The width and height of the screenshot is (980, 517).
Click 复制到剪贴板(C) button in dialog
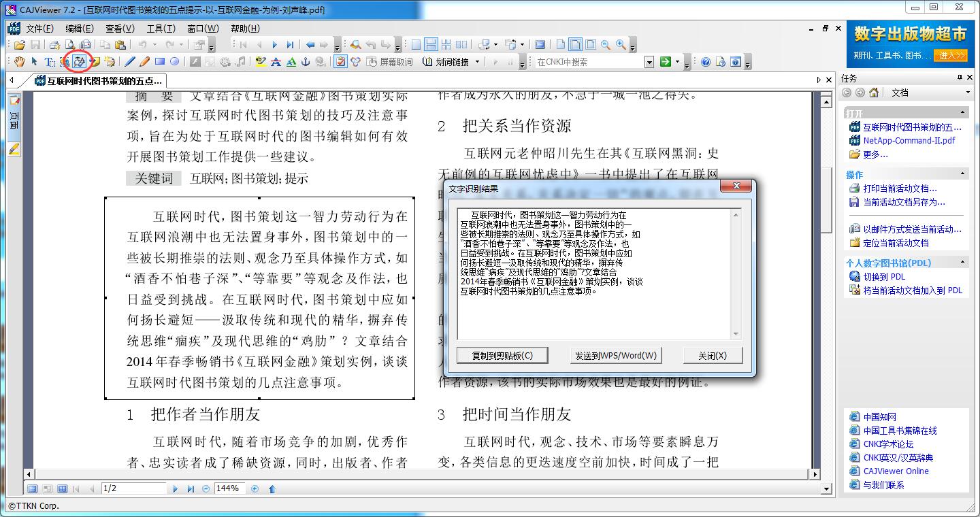503,355
